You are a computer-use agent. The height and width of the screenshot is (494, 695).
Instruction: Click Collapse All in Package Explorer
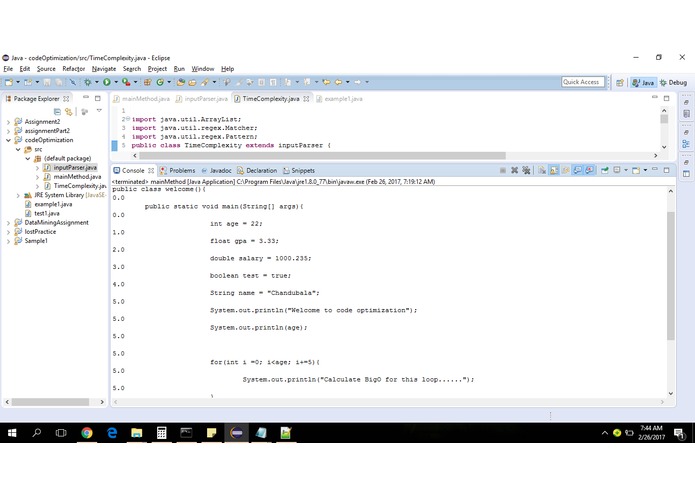pyautogui.click(x=57, y=112)
